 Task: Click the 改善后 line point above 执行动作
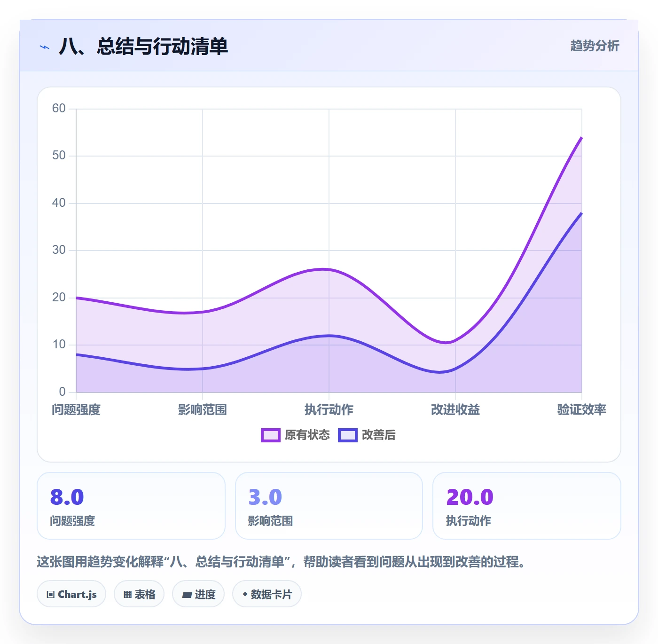(x=329, y=336)
